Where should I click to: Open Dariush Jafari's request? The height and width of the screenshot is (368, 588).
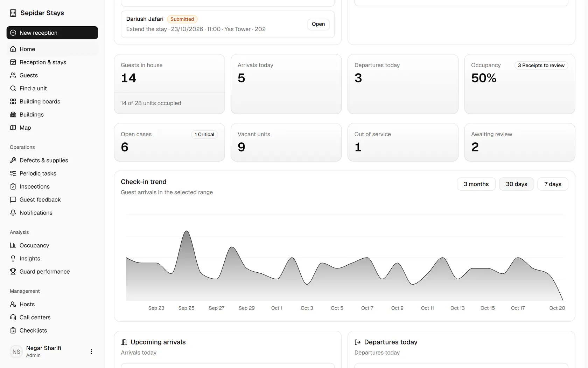pyautogui.click(x=318, y=24)
